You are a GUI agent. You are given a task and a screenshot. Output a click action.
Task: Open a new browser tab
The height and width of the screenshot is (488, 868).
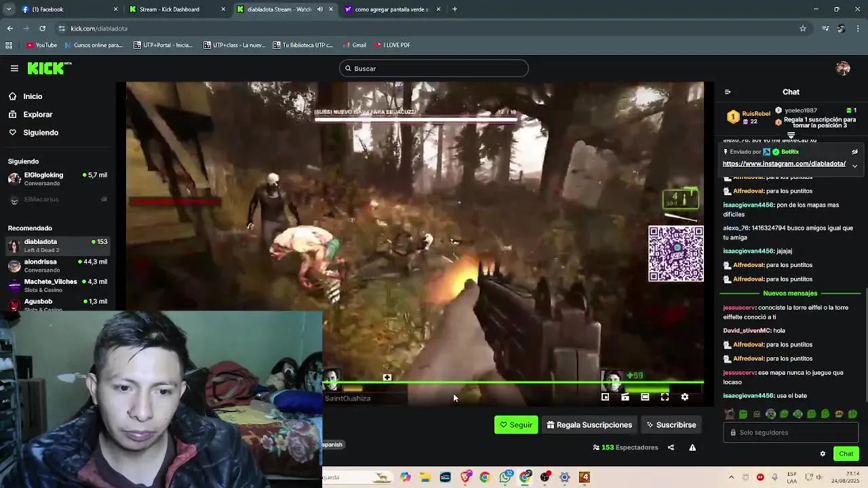click(x=454, y=9)
